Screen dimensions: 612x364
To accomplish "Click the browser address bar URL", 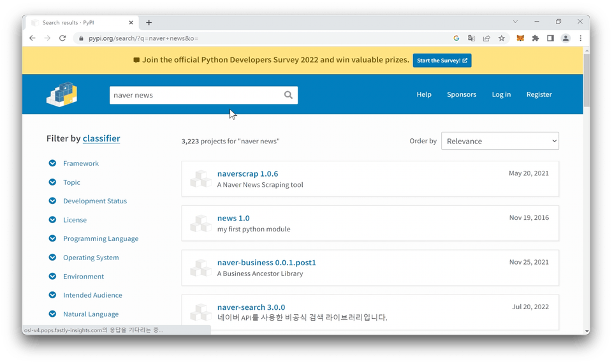I will [x=143, y=38].
